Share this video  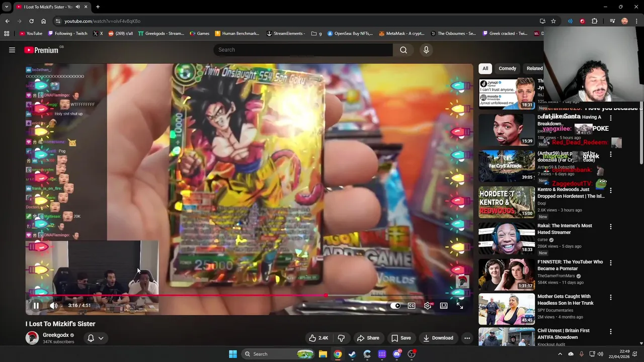[368, 338]
